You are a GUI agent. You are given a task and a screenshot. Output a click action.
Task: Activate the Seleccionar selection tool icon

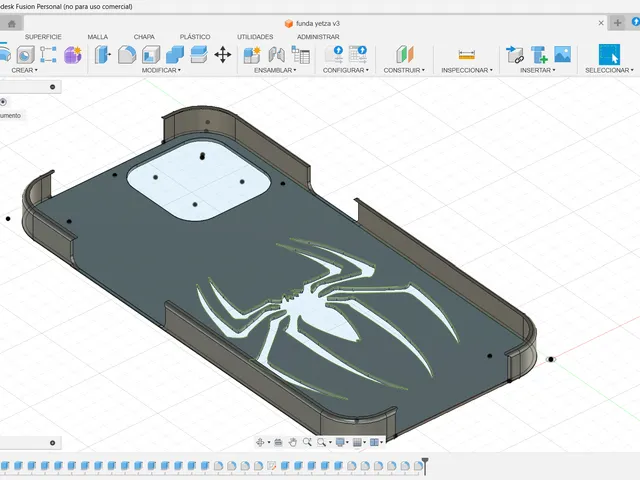[x=609, y=54]
